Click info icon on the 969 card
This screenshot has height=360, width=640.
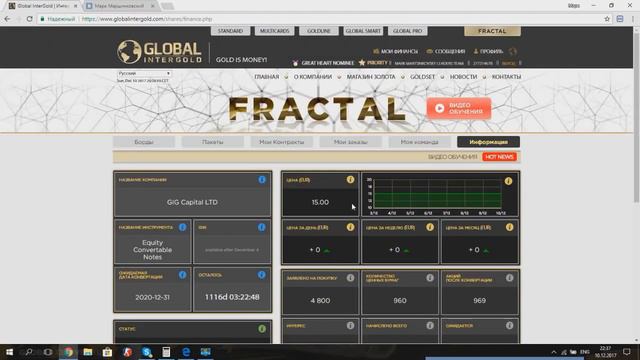[x=509, y=278]
